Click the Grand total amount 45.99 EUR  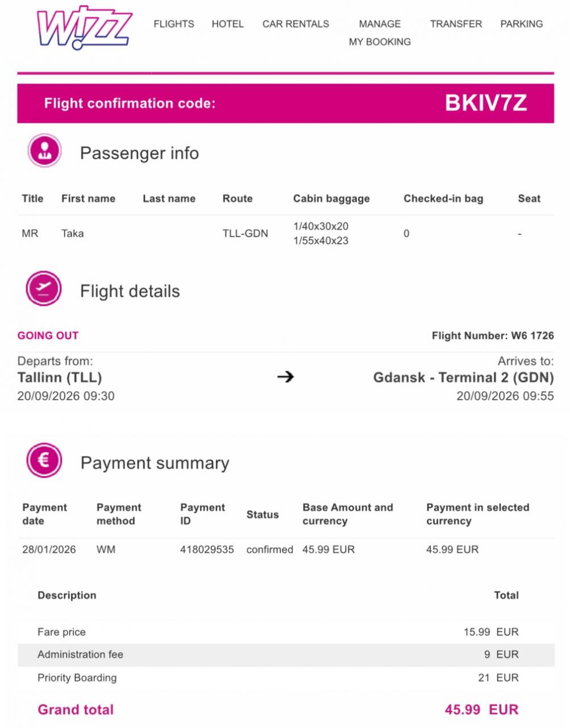482,709
